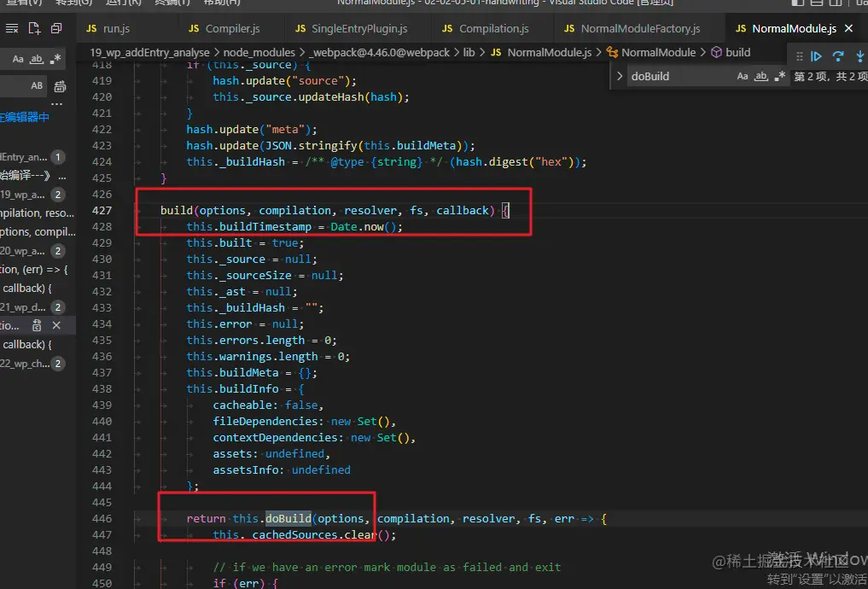Image resolution: width=868 pixels, height=589 pixels.
Task: Select search result file 20_wp_a...
Action: click(x=33, y=251)
